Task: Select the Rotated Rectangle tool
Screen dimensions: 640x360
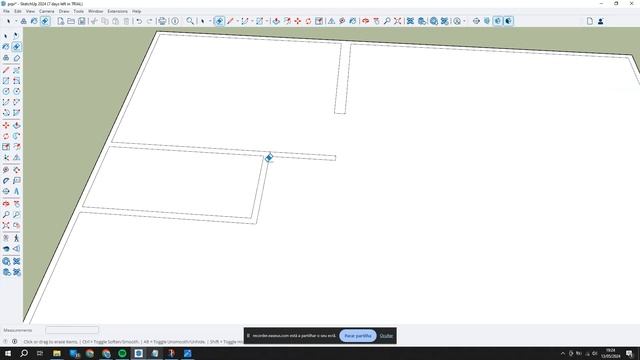Action: click(x=16, y=81)
